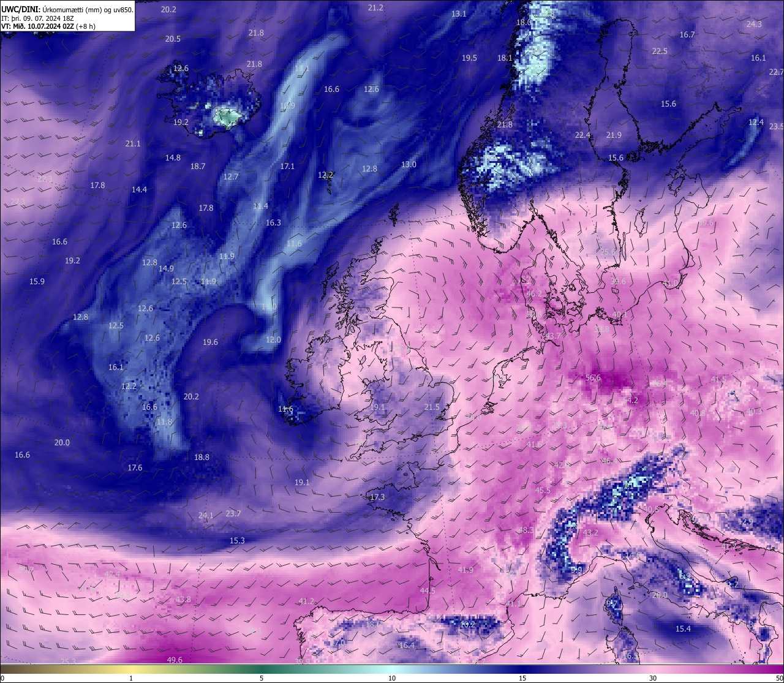Click the map value 20.0

tap(62, 442)
